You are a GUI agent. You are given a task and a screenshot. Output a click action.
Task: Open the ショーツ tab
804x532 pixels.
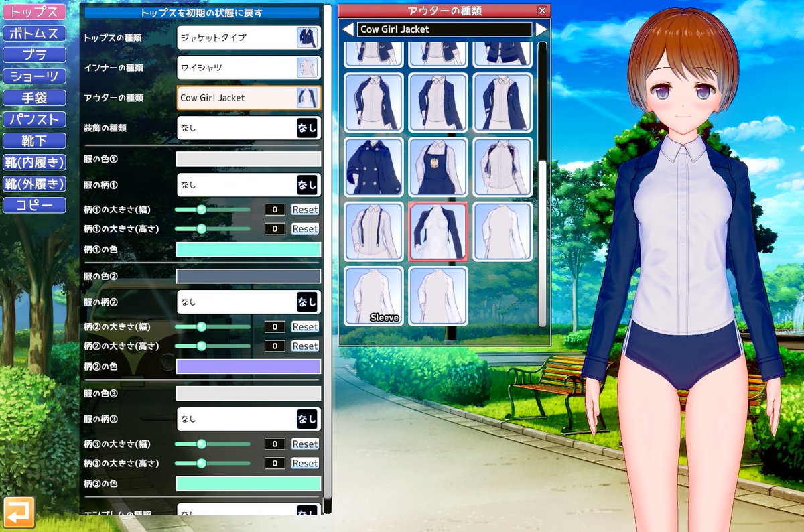click(34, 76)
